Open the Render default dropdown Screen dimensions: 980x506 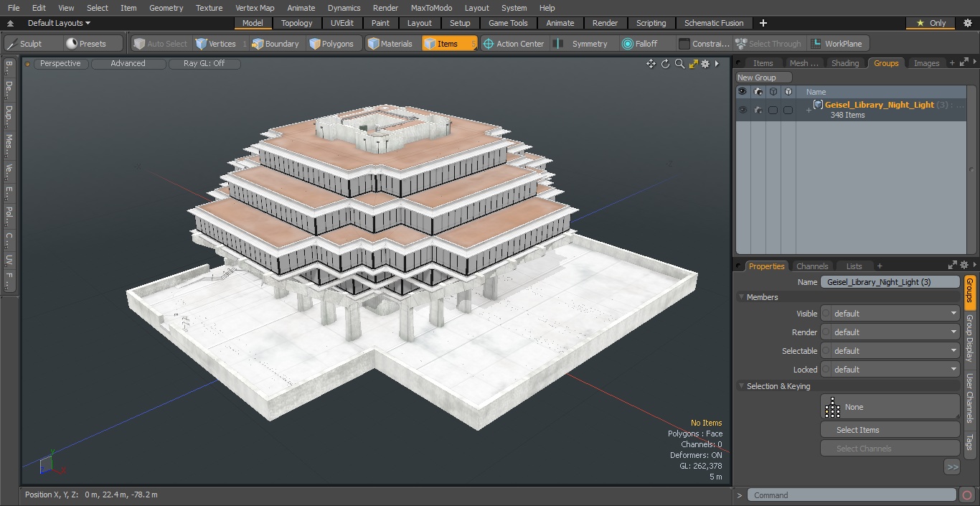895,332
